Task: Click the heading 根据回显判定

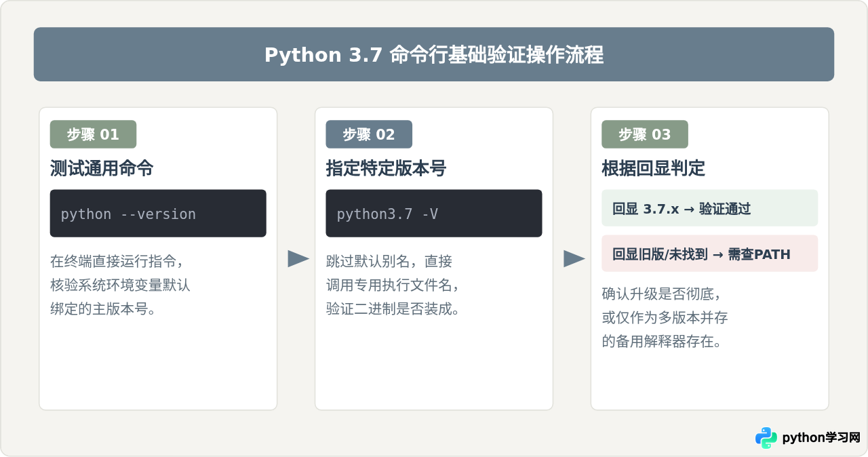Action: [654, 168]
